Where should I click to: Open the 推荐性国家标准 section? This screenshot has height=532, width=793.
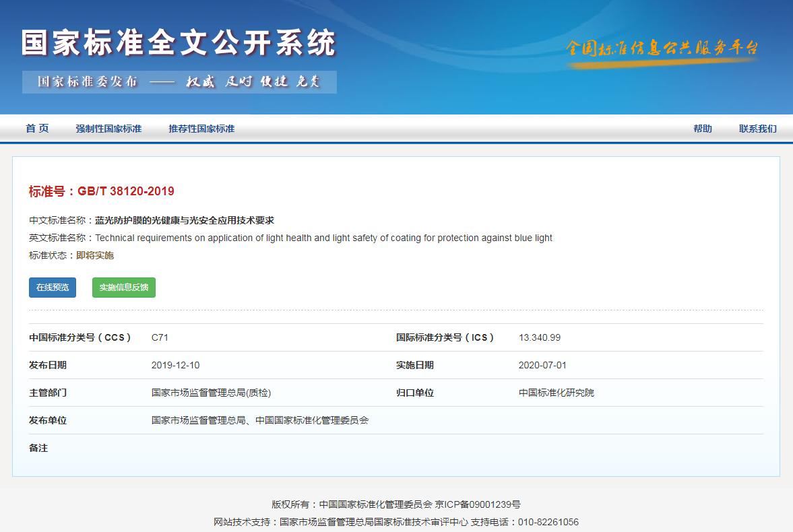tap(201, 129)
